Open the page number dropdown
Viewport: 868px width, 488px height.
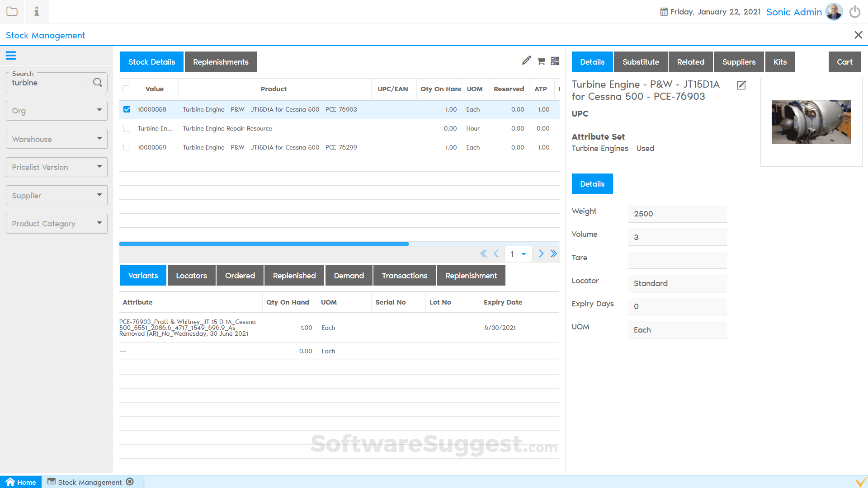tap(518, 254)
